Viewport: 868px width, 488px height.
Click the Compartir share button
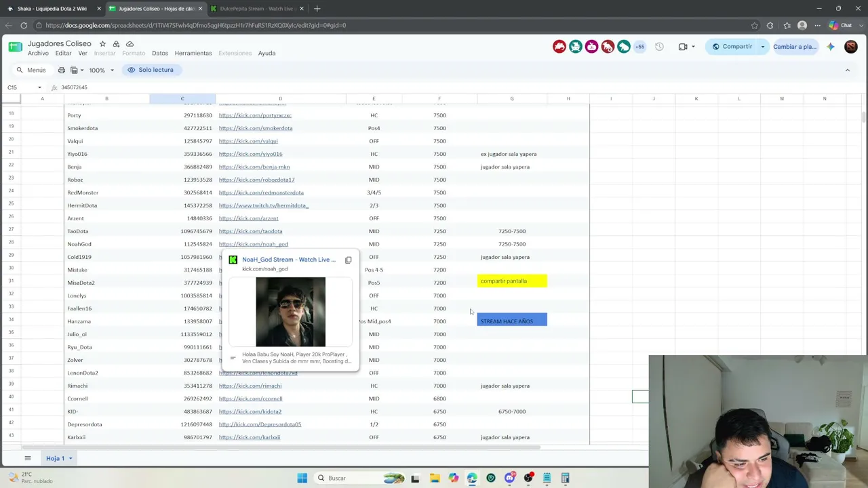coord(732,47)
